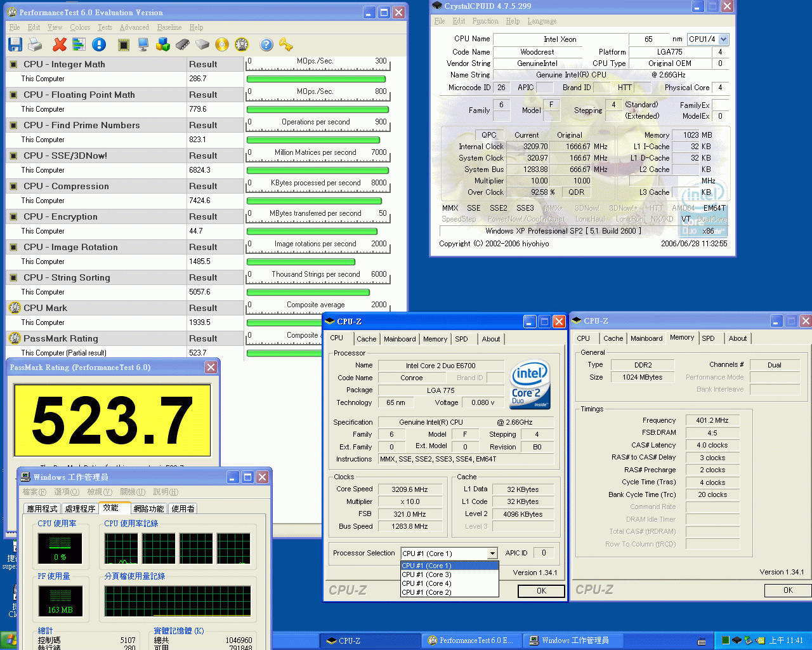This screenshot has width=812, height=650.
Task: Open the CPU1/4 dropdown in CrystalCPUID
Action: coord(723,39)
